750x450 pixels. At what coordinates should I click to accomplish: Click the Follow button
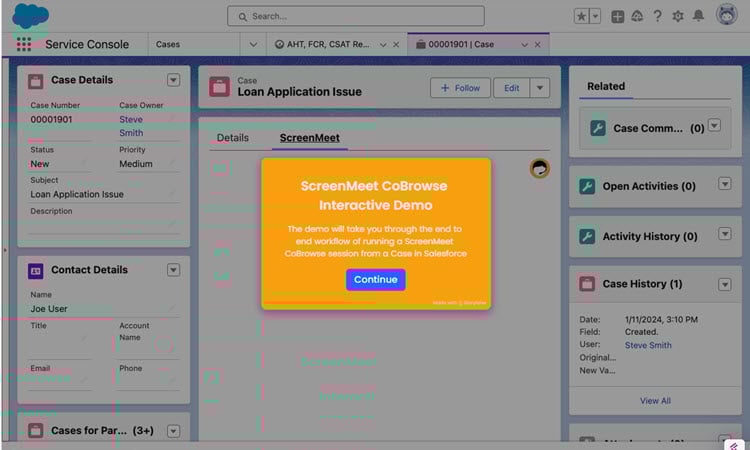coord(460,88)
